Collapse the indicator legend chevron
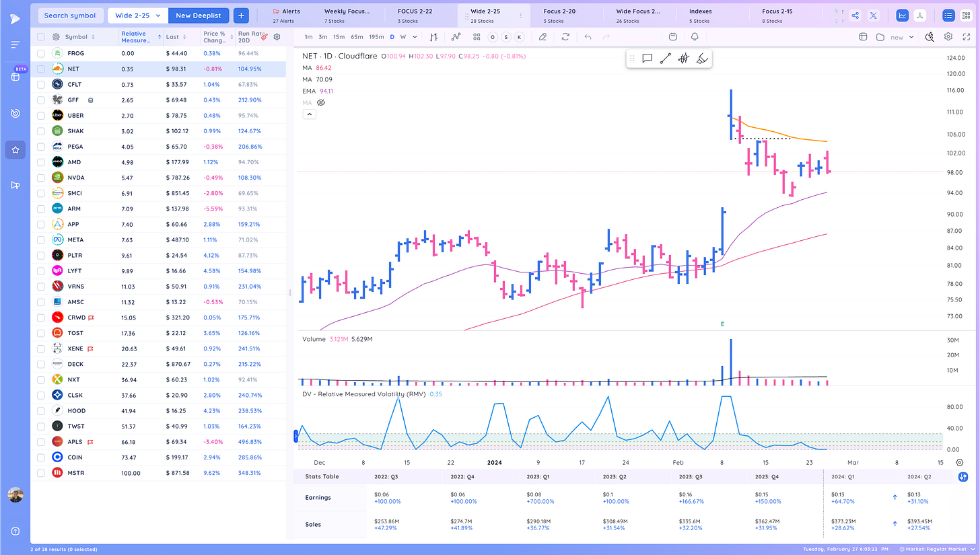Image resolution: width=980 pixels, height=555 pixels. (x=310, y=114)
